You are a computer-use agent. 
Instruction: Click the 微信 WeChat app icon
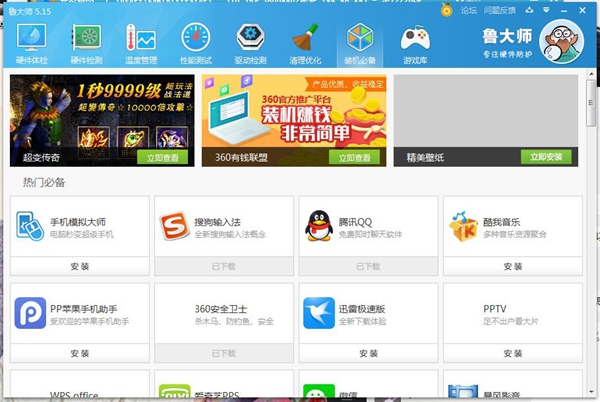(319, 391)
